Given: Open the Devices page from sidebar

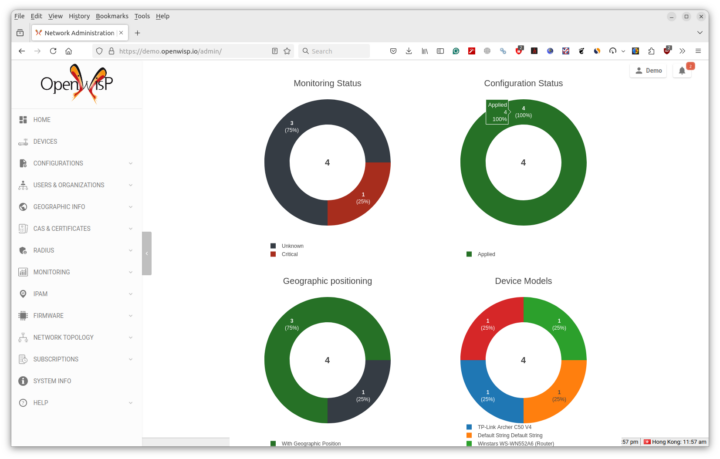Looking at the screenshot, I should tap(44, 141).
